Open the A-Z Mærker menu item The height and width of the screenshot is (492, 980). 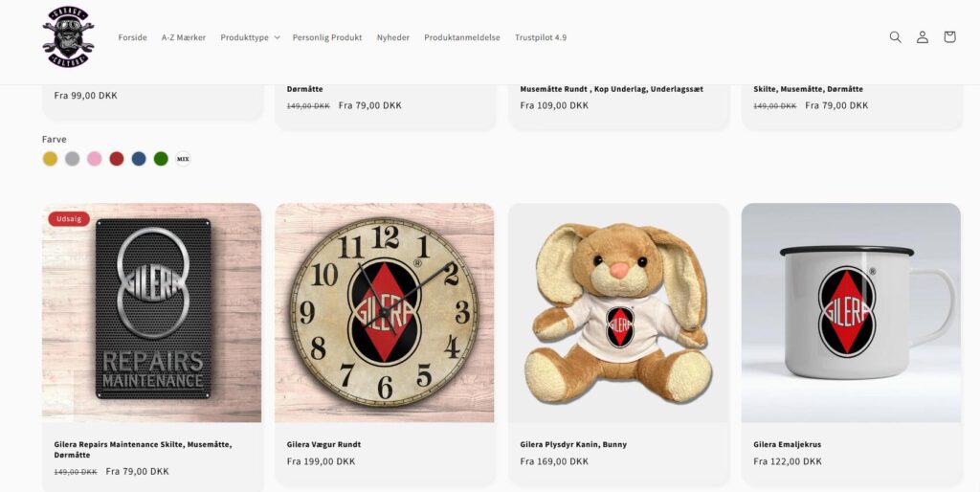184,37
